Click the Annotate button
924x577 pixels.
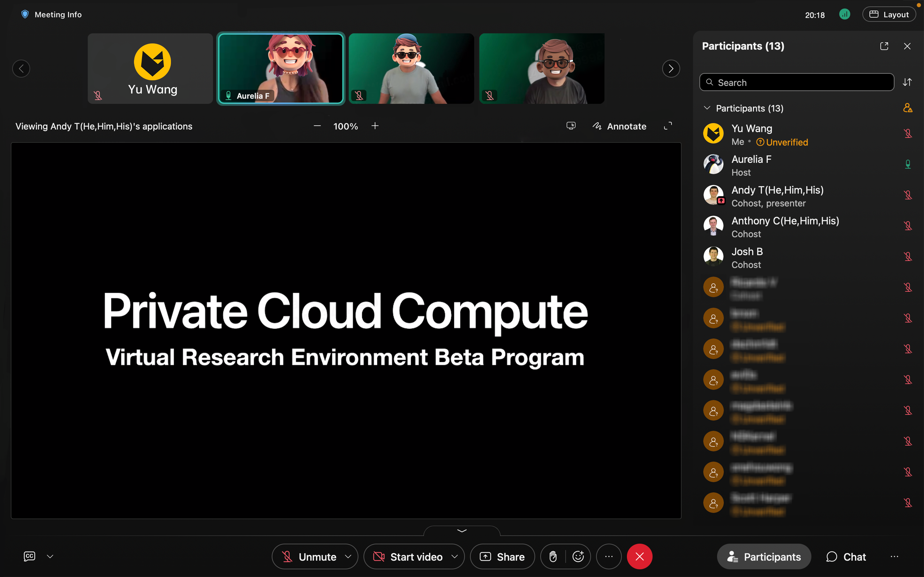click(619, 126)
